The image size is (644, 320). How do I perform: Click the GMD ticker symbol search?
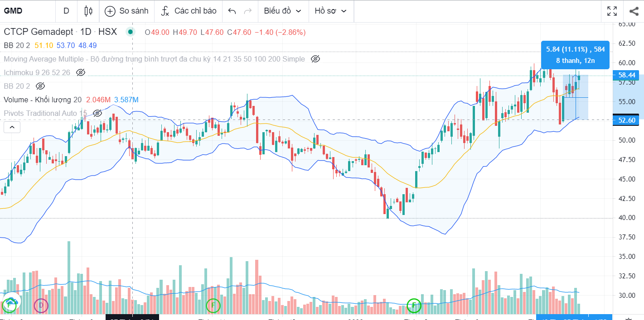[13, 11]
